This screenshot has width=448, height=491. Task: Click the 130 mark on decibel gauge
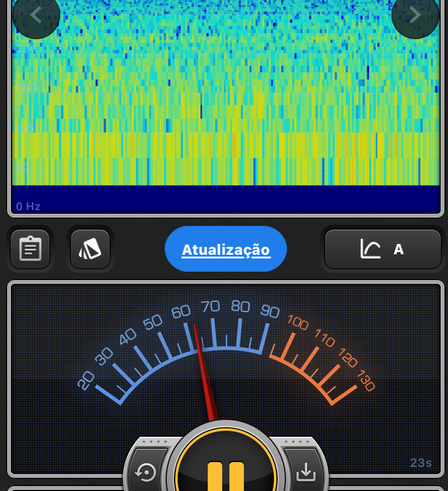tap(366, 381)
